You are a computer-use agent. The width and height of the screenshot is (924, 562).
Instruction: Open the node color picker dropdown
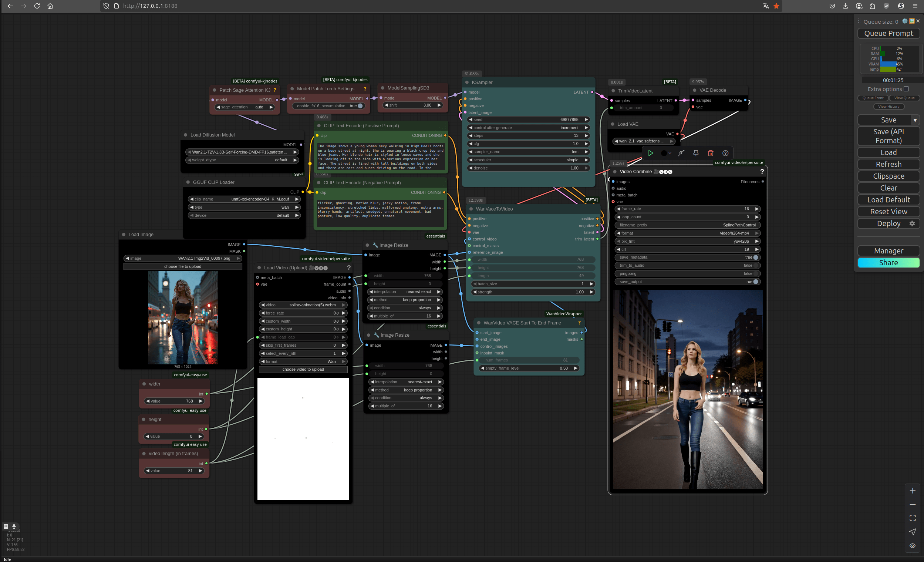coord(666,153)
